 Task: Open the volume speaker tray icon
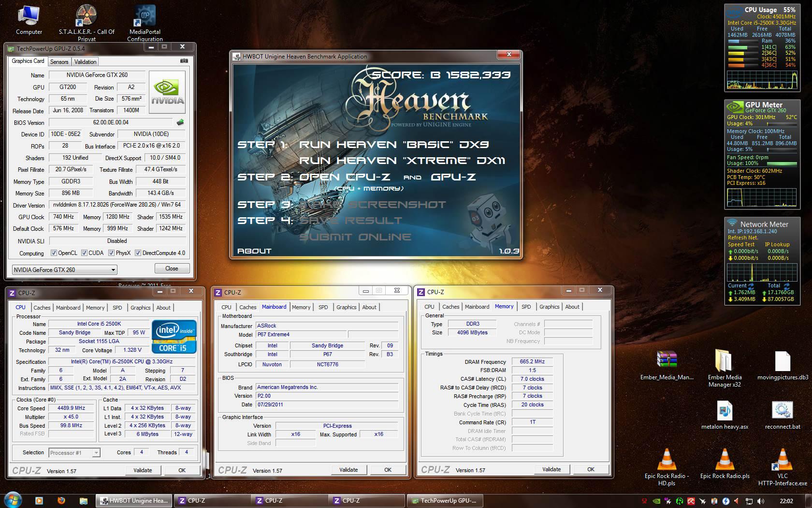pos(760,501)
